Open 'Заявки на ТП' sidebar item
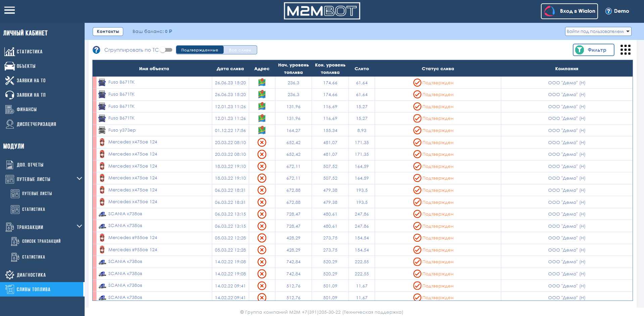 click(x=31, y=95)
